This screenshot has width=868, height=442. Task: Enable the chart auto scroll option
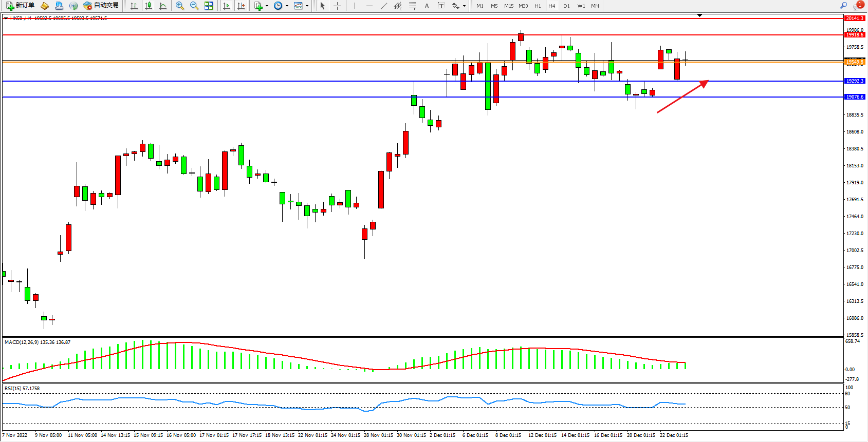227,6
